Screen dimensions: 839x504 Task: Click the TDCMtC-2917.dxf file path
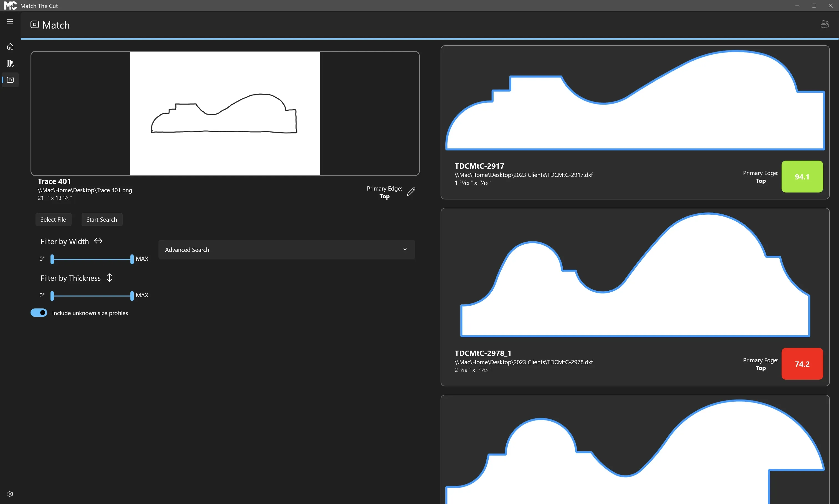pos(524,175)
